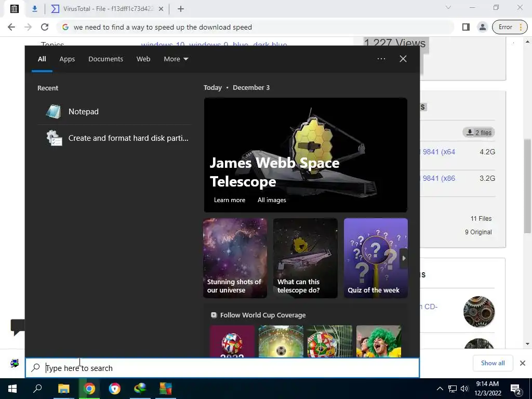532x399 pixels.
Task: Close the VirusTotal tab
Action: [x=161, y=9]
